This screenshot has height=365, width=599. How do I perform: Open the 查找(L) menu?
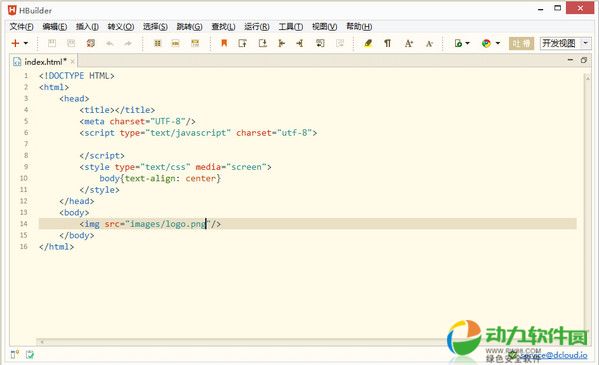pos(223,27)
